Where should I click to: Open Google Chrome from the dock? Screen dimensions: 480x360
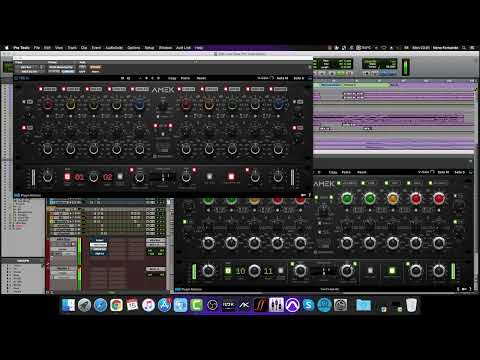tap(116, 305)
